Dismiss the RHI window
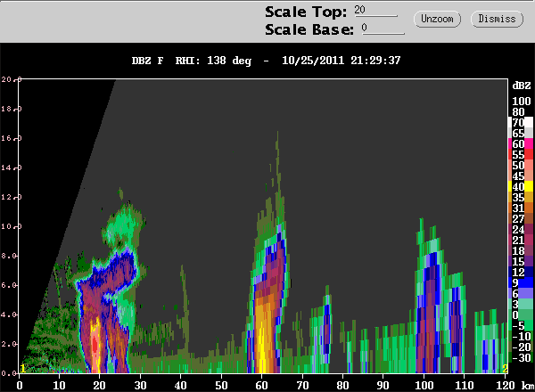535x392 pixels. tap(497, 19)
